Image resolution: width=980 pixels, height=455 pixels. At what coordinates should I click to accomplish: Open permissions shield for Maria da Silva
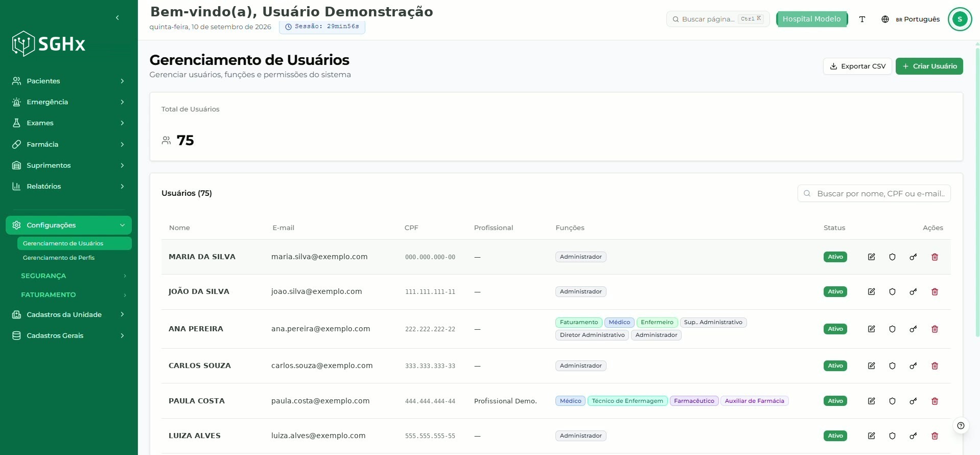(x=892, y=257)
